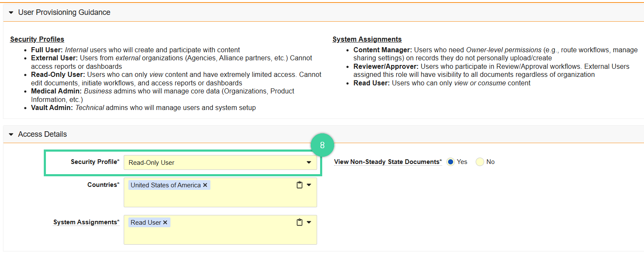The height and width of the screenshot is (254, 644).
Task: Collapse the User Provisioning Guidance section
Action: 11,12
